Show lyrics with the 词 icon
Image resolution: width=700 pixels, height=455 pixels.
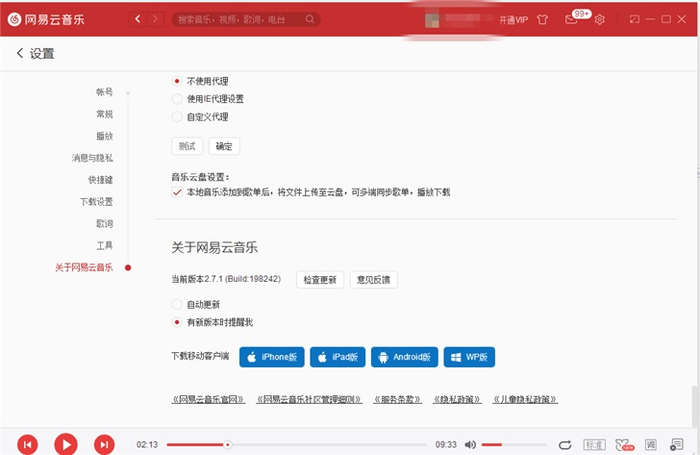pyautogui.click(x=650, y=444)
